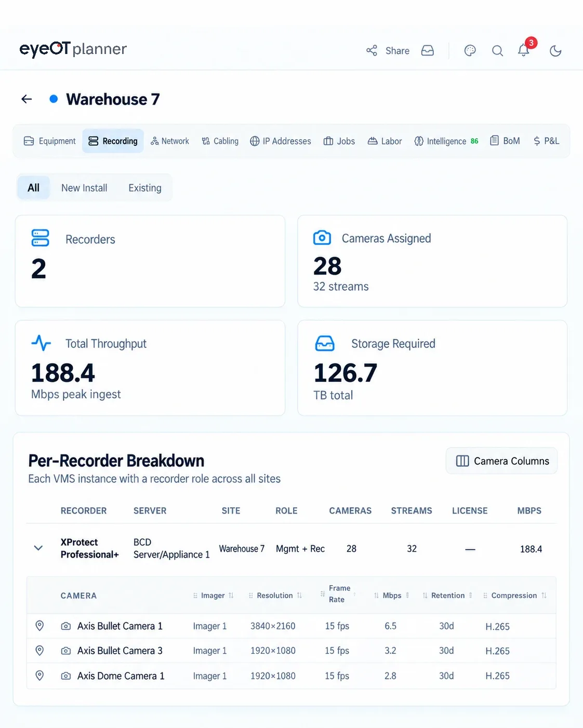Click the RECORDER column header
This screenshot has width=583, height=728.
coord(84,511)
